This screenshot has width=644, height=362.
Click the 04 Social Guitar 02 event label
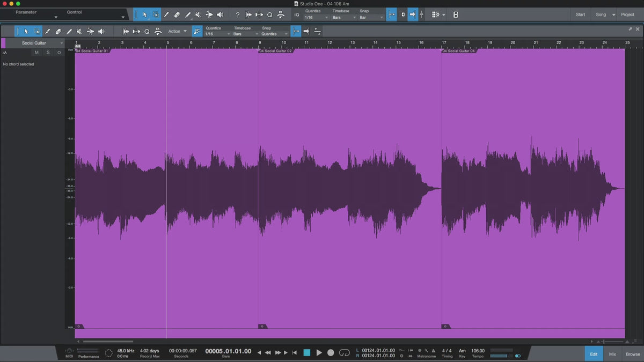pyautogui.click(x=276, y=51)
